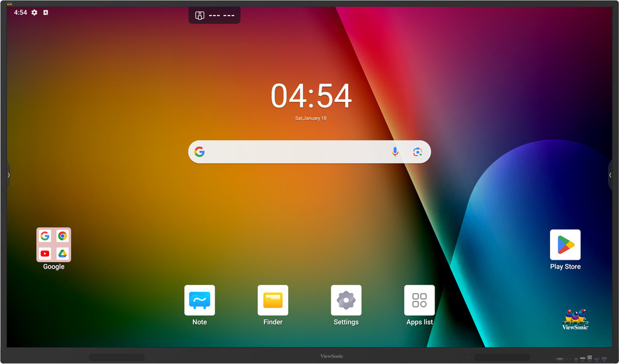Click the settings gear in status bar
The width and height of the screenshot is (619, 364).
(35, 13)
